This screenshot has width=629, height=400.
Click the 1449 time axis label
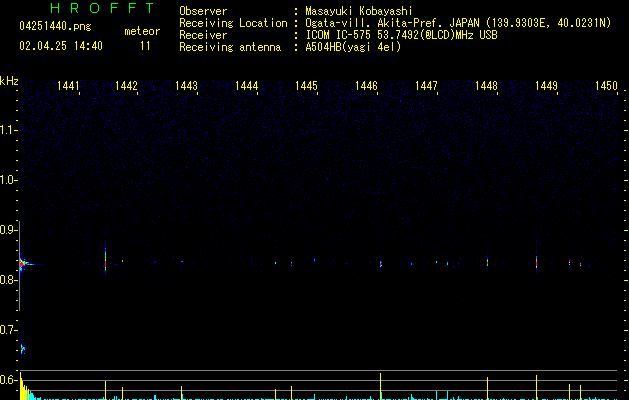(546, 85)
